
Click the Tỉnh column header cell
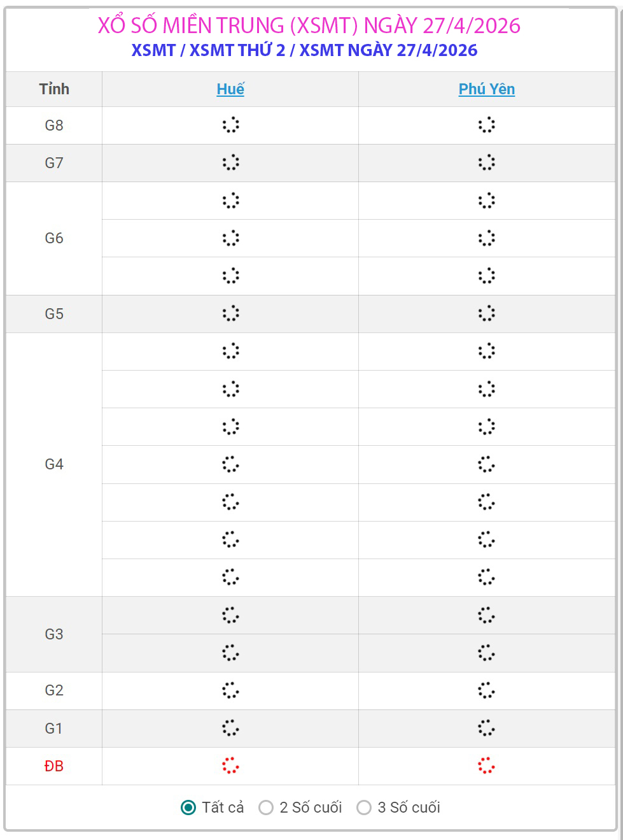[54, 89]
